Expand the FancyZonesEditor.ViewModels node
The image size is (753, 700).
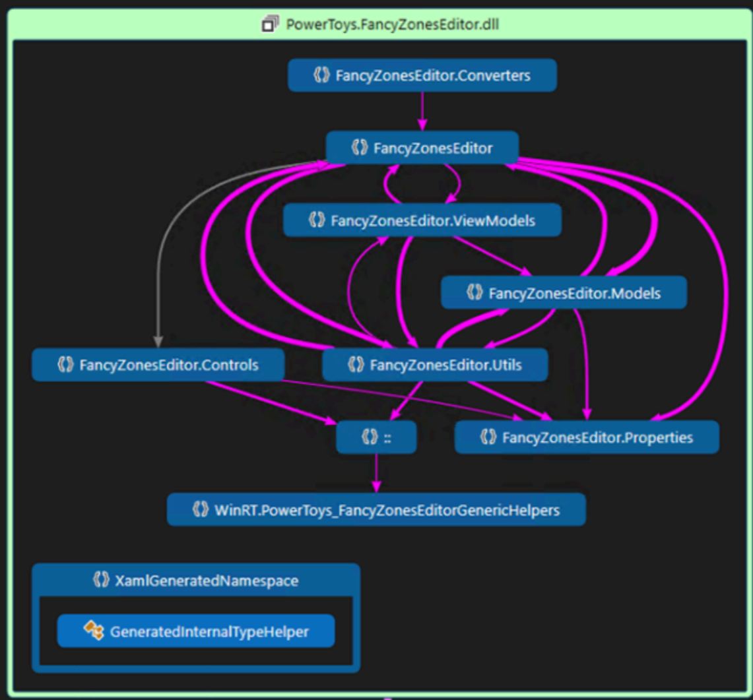(422, 220)
